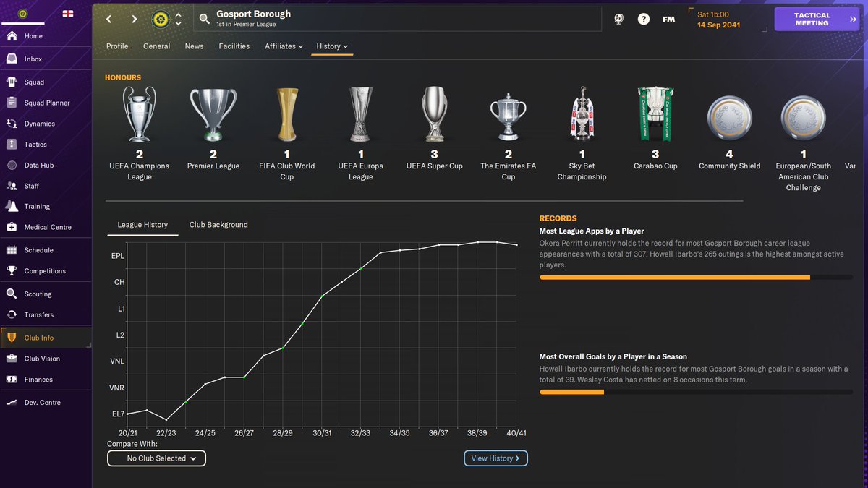868x488 pixels.
Task: Expand arrows beside Tactical Meeting
Action: pyautogui.click(x=853, y=20)
